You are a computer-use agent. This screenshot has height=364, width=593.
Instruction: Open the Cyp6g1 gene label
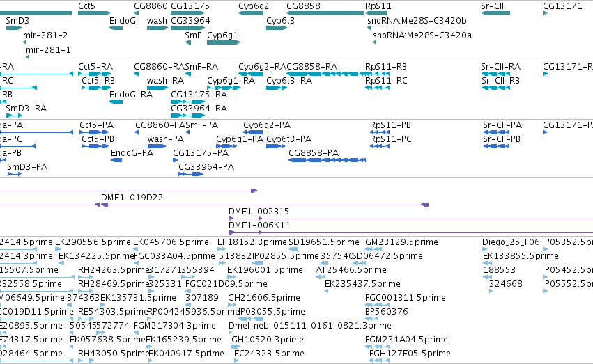pyautogui.click(x=222, y=36)
